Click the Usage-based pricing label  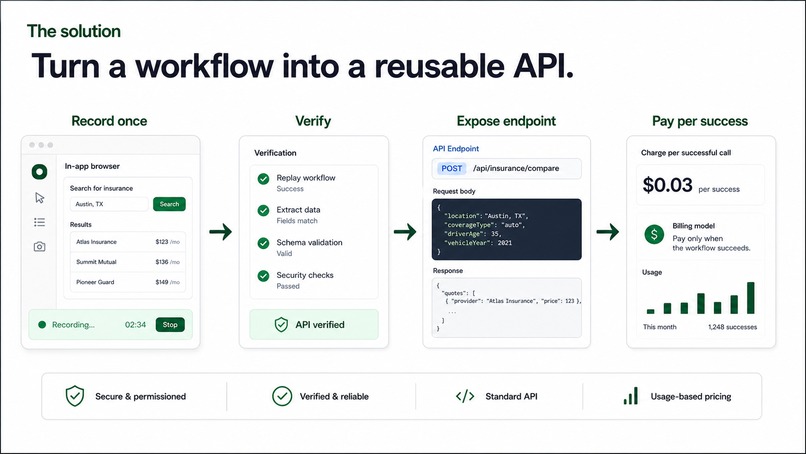click(x=691, y=396)
